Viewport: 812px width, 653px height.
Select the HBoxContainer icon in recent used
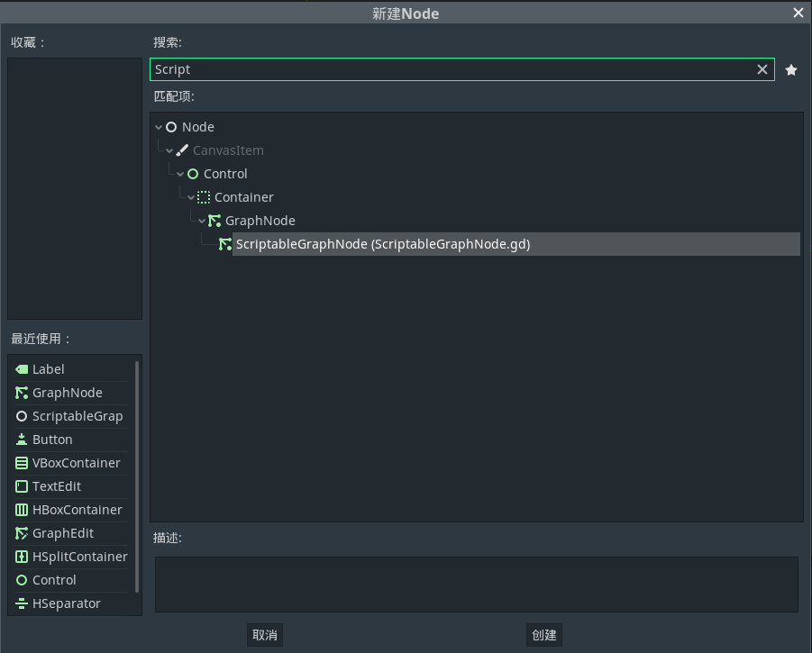[20, 509]
